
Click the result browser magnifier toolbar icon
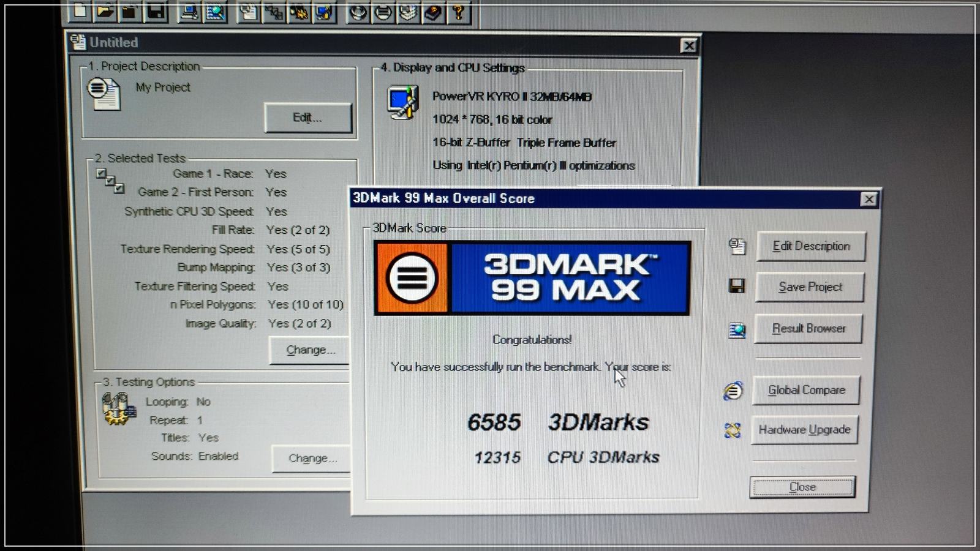(215, 11)
